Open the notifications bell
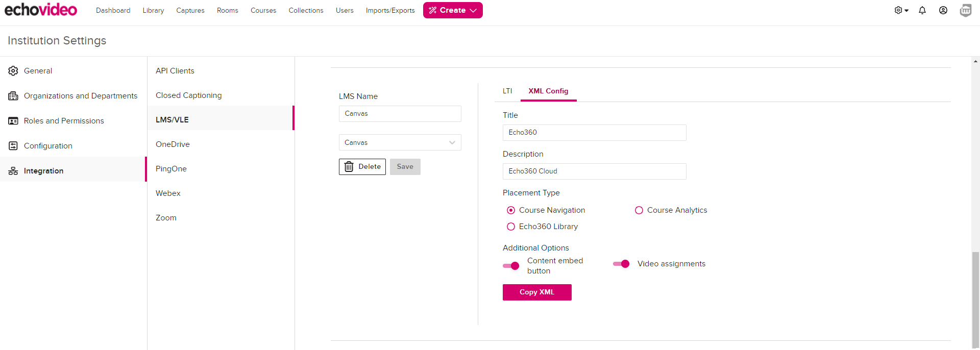This screenshot has width=980, height=350. pyautogui.click(x=922, y=10)
